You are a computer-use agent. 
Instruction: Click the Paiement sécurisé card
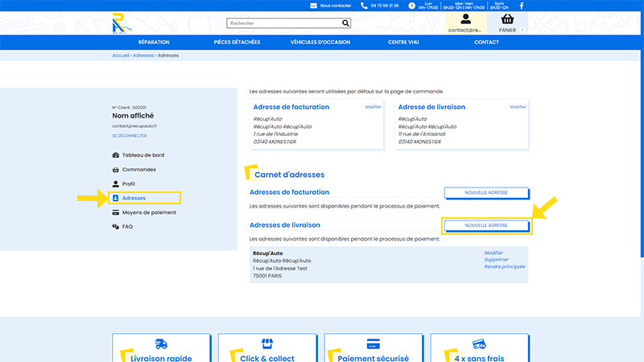tap(373, 348)
